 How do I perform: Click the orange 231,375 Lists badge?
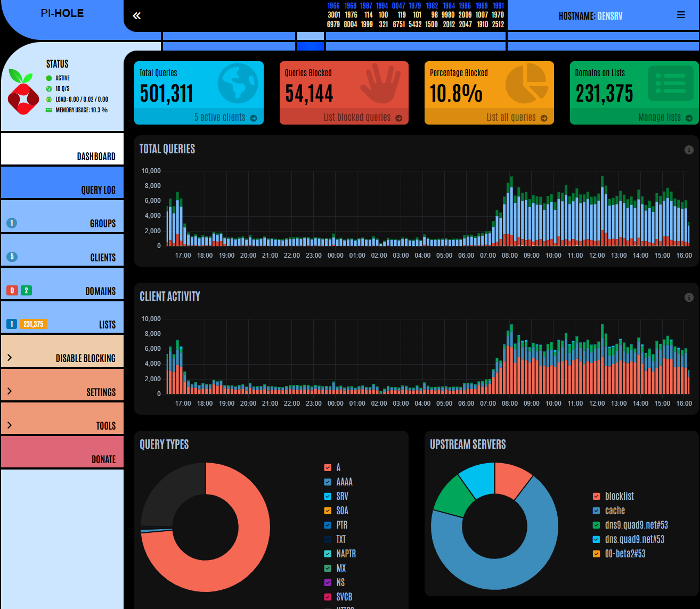[34, 324]
